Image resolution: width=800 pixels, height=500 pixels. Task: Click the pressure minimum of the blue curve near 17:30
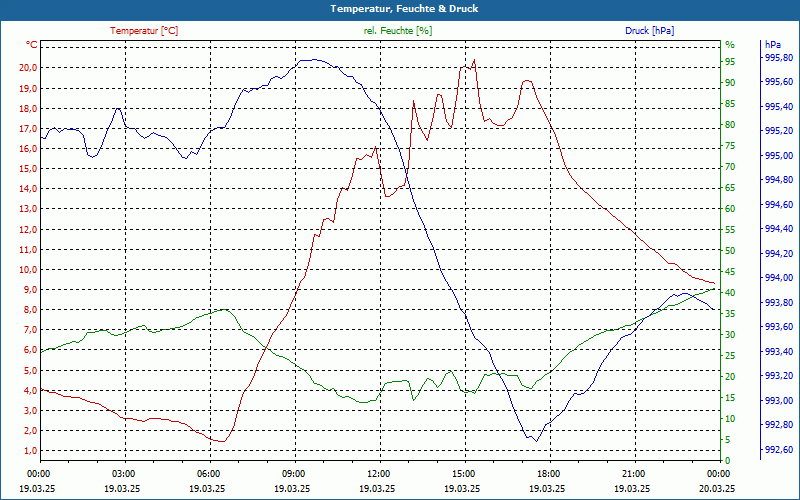[x=536, y=441]
